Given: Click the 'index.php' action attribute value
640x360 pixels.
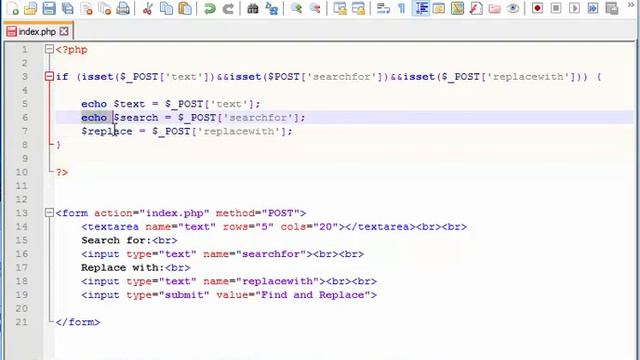Looking at the screenshot, I should click(x=174, y=213).
